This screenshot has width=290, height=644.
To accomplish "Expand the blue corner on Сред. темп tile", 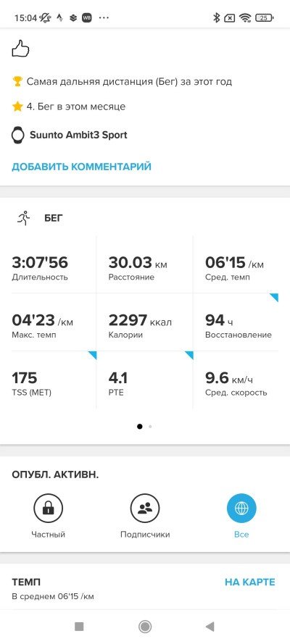I will point(273,297).
